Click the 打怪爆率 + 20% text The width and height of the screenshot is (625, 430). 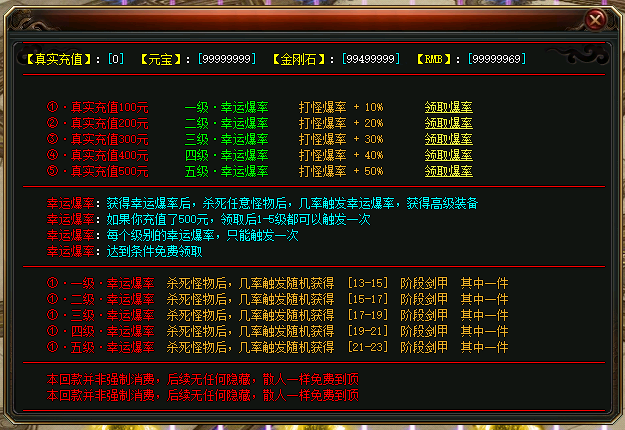coord(341,123)
